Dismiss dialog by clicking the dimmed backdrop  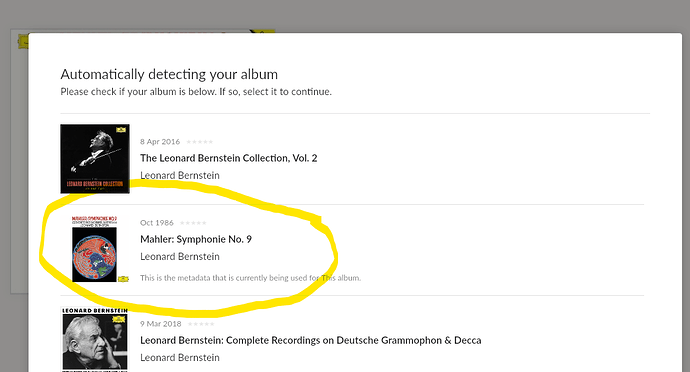coord(345,15)
